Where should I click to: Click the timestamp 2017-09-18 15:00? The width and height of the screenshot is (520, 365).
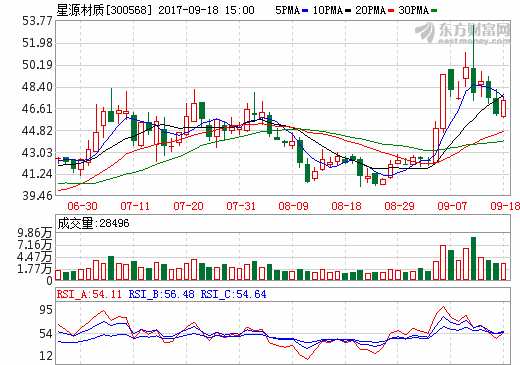click(x=206, y=10)
